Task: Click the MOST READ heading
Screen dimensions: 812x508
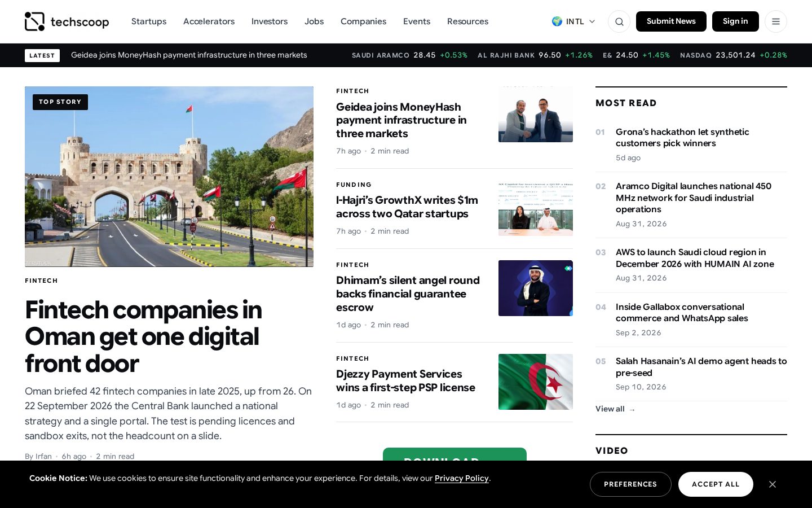Action: (x=626, y=103)
